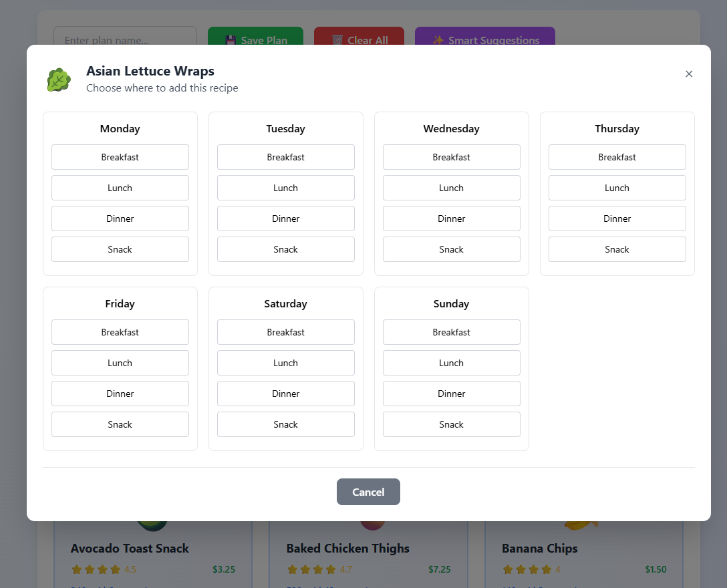Click the Saturday day heading

285,304
